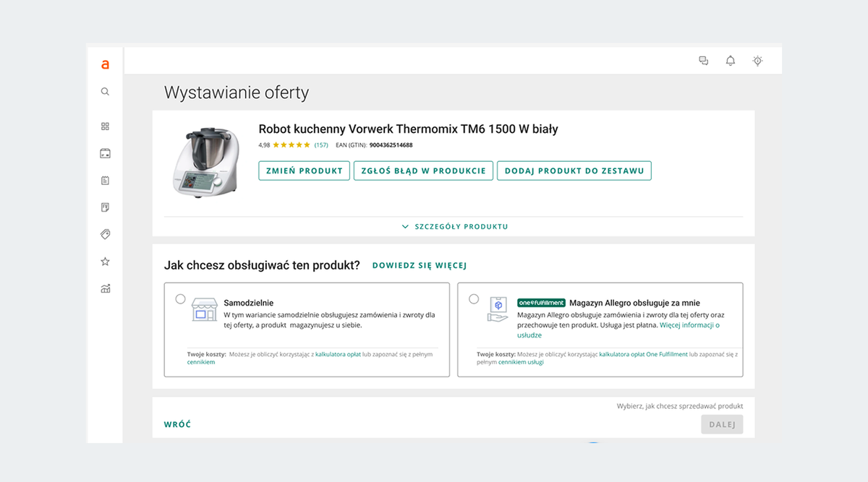This screenshot has width=868, height=482.
Task: Open the 157 reviews count link
Action: coord(321,145)
